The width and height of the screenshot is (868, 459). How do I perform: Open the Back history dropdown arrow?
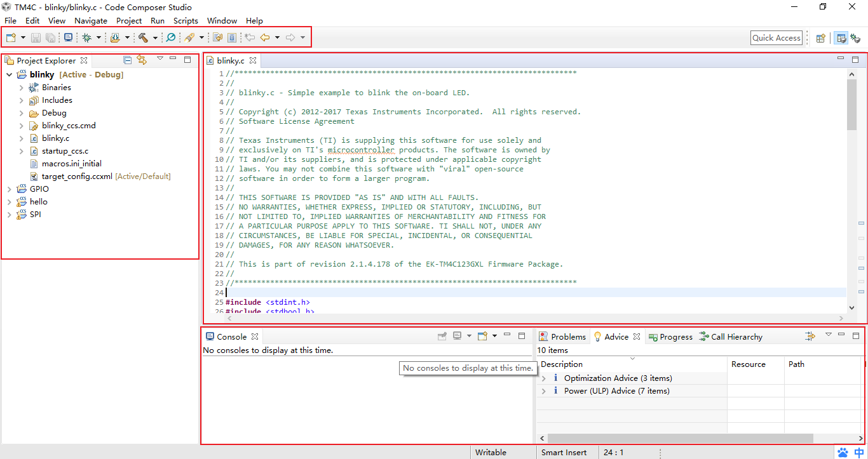[277, 38]
